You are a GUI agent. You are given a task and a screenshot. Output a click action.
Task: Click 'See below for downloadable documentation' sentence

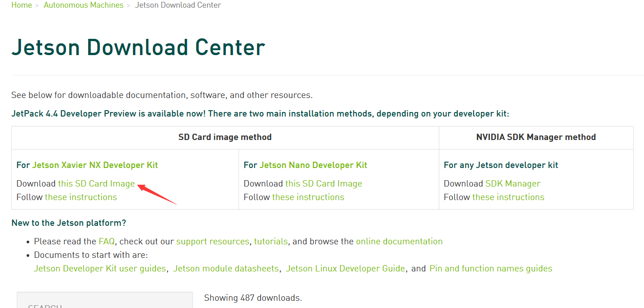tap(162, 95)
